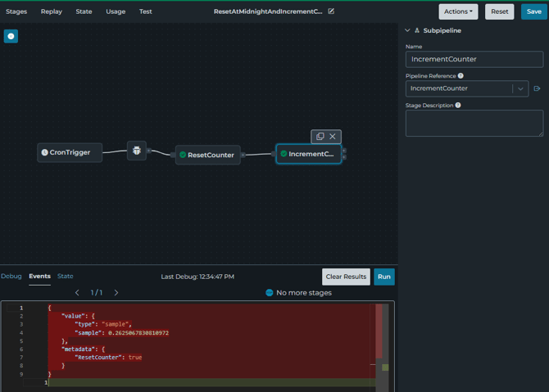Delete the selected stage with X icon

[x=333, y=137]
